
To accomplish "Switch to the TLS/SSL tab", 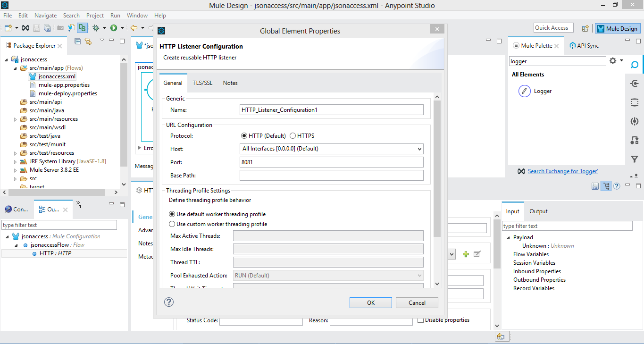I will pyautogui.click(x=202, y=83).
